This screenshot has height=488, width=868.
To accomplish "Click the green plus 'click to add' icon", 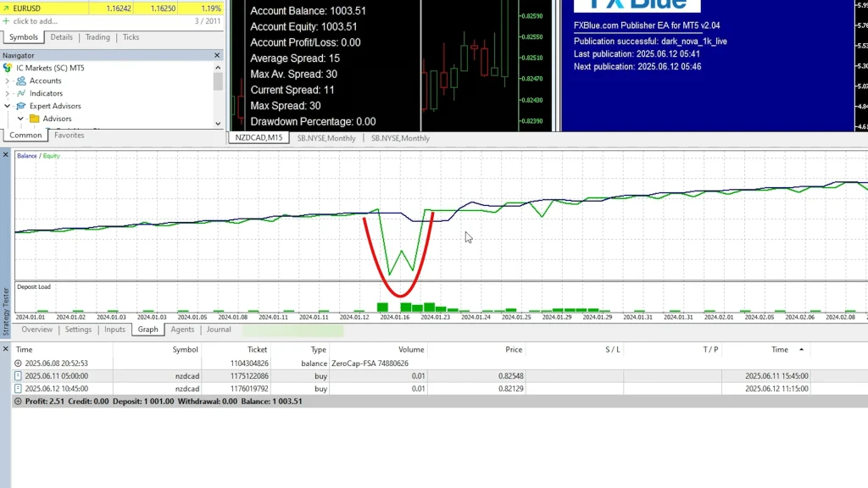I will point(7,20).
